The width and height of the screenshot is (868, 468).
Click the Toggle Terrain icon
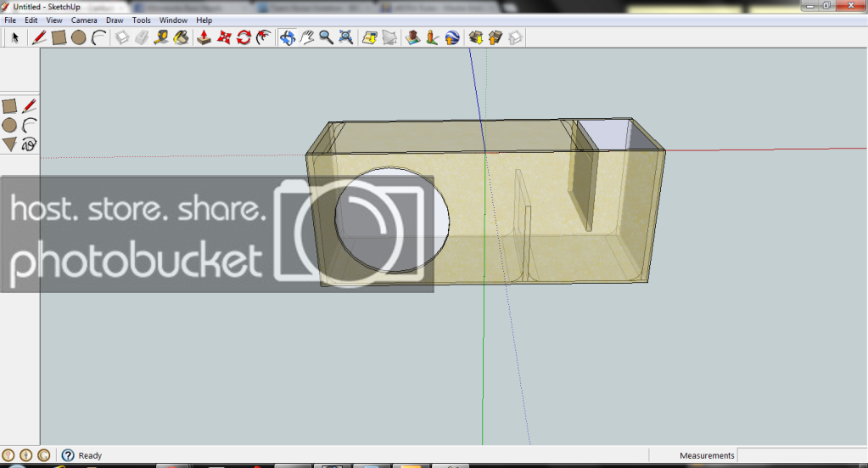[389, 37]
